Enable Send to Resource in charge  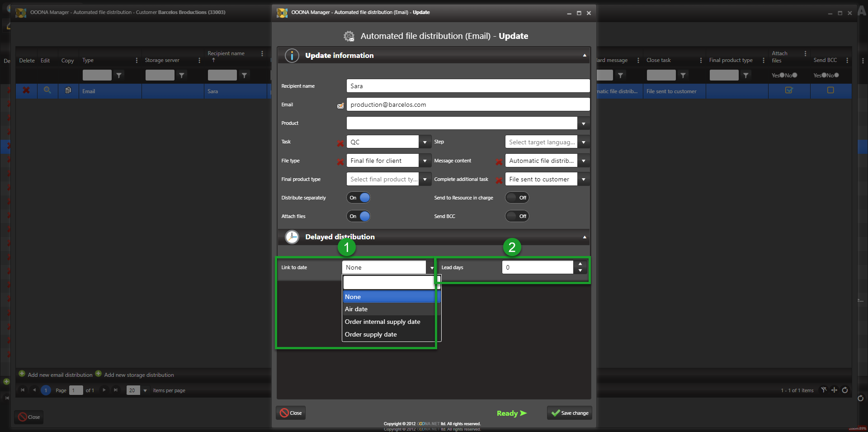tap(517, 198)
